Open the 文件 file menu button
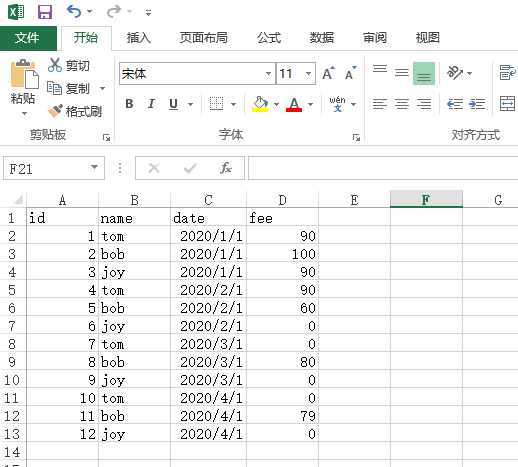Image resolution: width=518 pixels, height=467 pixels. click(x=28, y=38)
